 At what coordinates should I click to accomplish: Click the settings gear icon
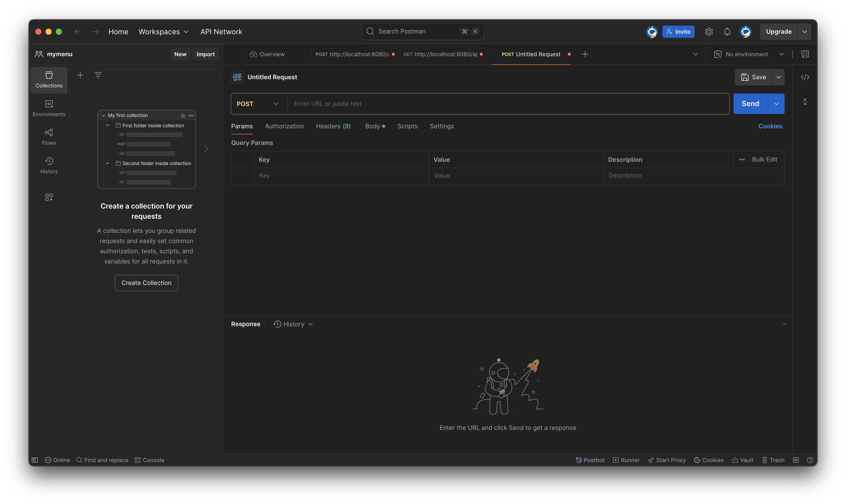(x=708, y=32)
